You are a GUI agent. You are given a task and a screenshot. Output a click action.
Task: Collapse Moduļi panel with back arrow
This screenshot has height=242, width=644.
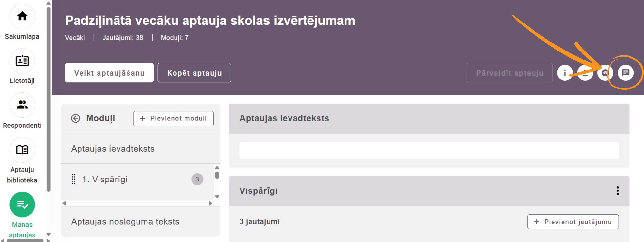[x=76, y=118]
